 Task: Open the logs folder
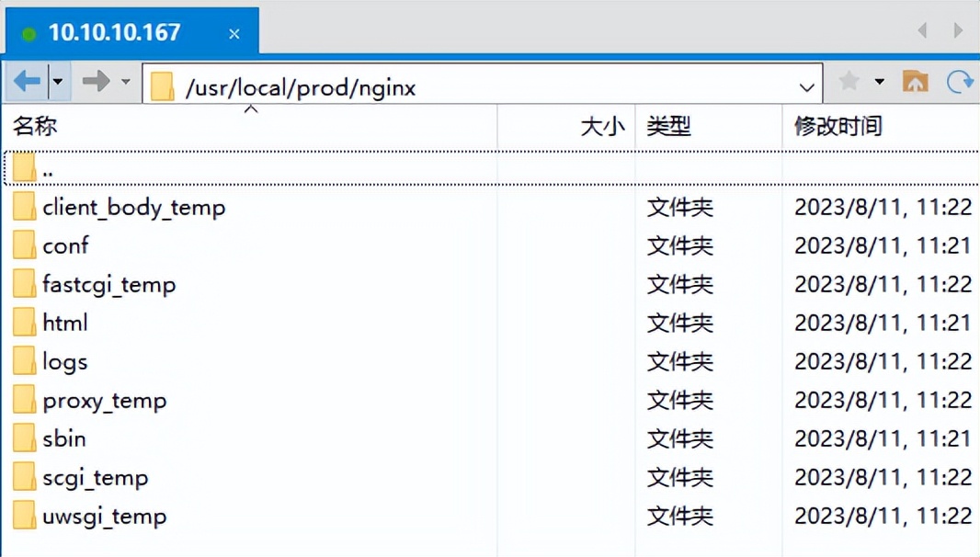[x=64, y=361]
